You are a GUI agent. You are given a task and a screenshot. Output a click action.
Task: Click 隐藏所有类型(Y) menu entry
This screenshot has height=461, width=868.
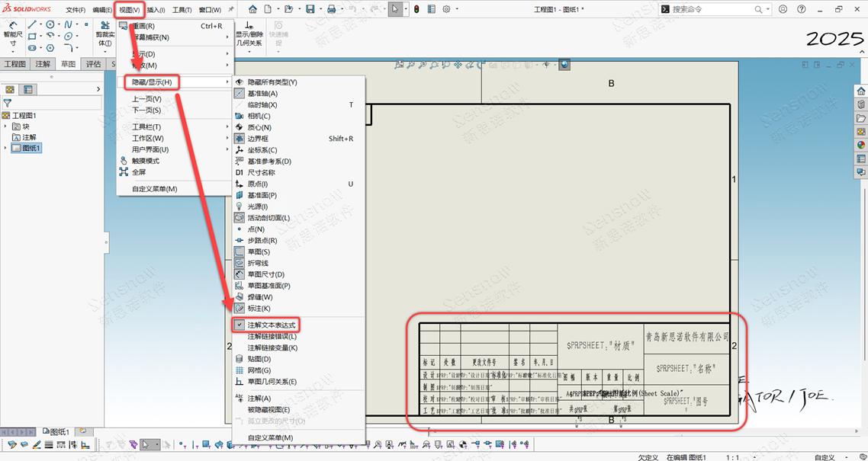272,82
